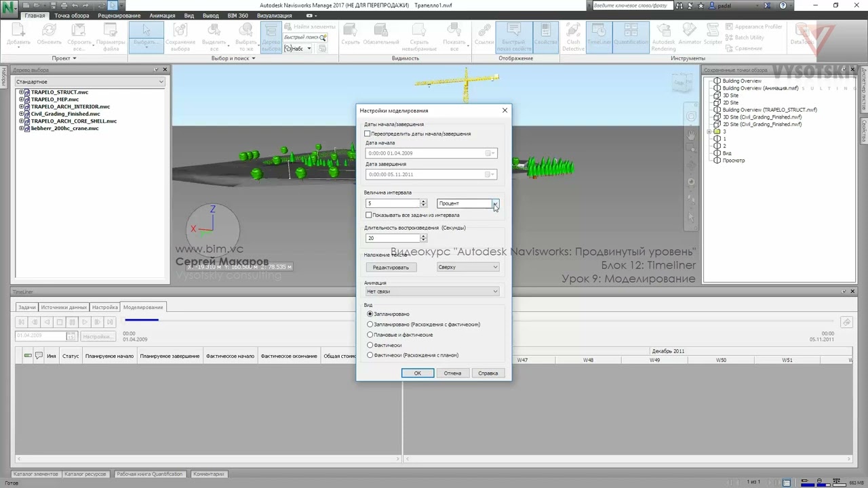Click the Сбросить все ribbon icon
The image size is (868, 488).
(x=79, y=36)
